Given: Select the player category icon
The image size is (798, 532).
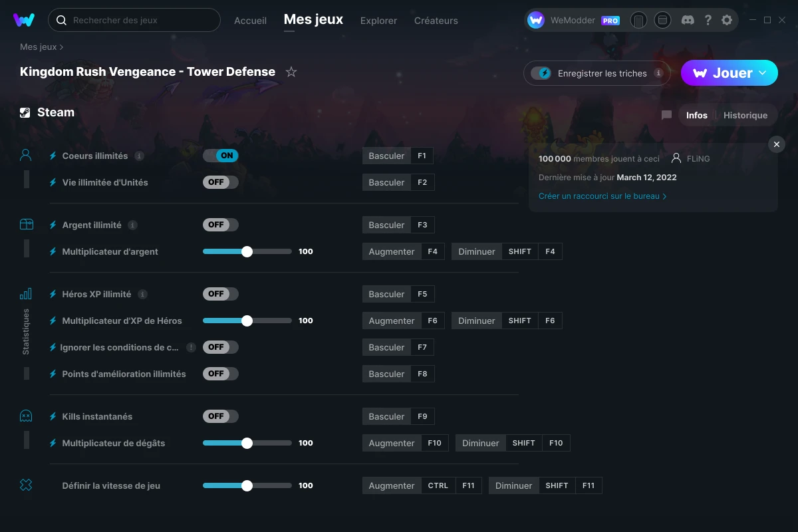Looking at the screenshot, I should [x=26, y=156].
